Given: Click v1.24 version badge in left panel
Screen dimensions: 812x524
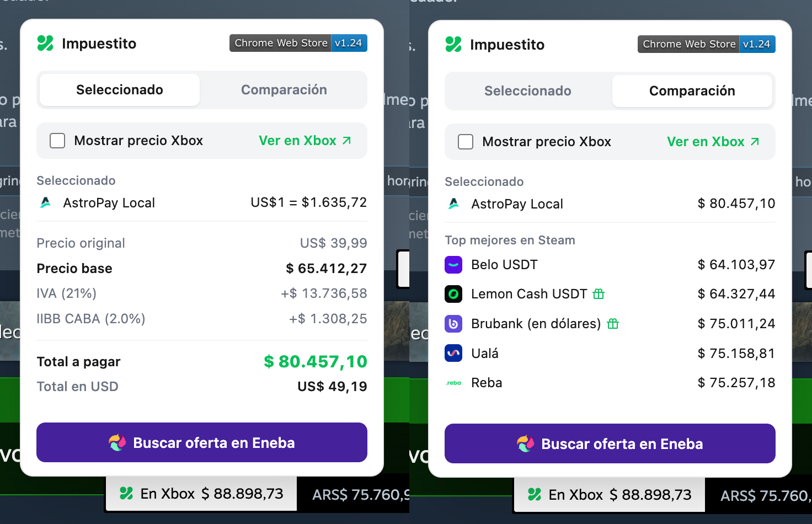Looking at the screenshot, I should (x=349, y=43).
